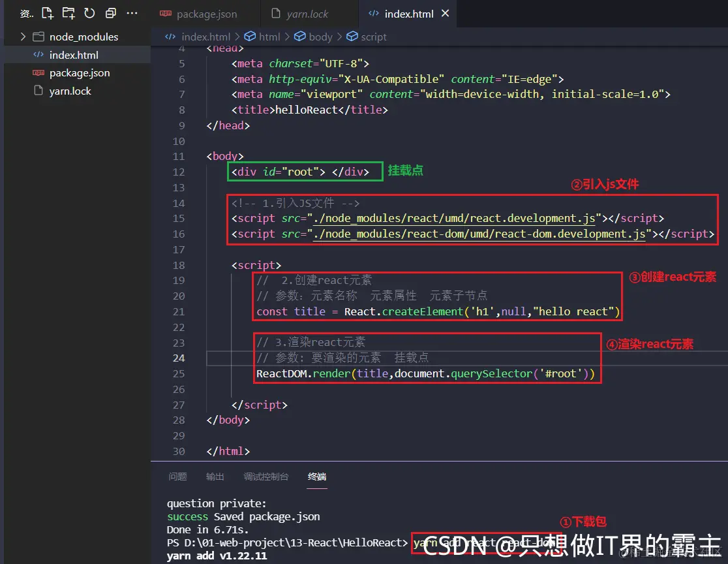Click line number 24 in the gutter

pyautogui.click(x=179, y=358)
